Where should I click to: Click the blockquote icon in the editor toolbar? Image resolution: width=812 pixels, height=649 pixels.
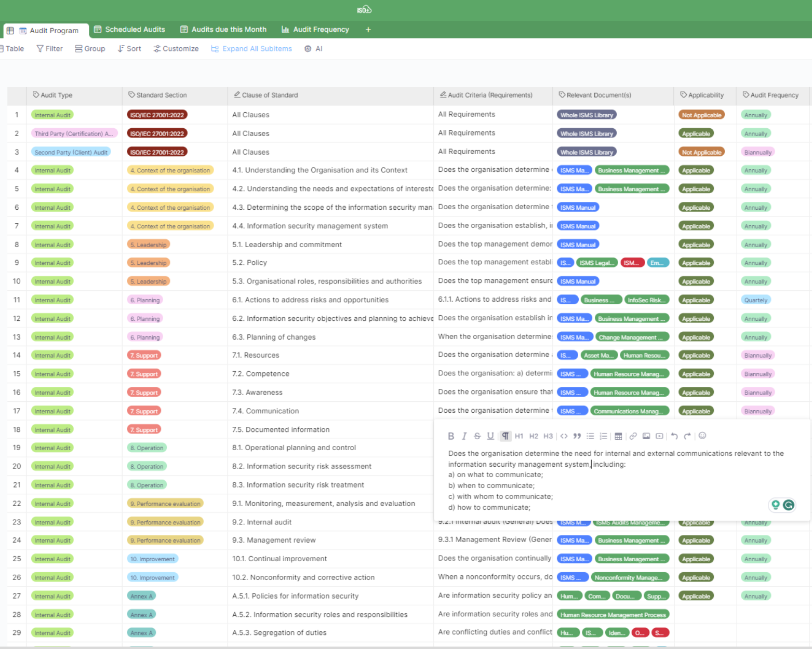577,436
